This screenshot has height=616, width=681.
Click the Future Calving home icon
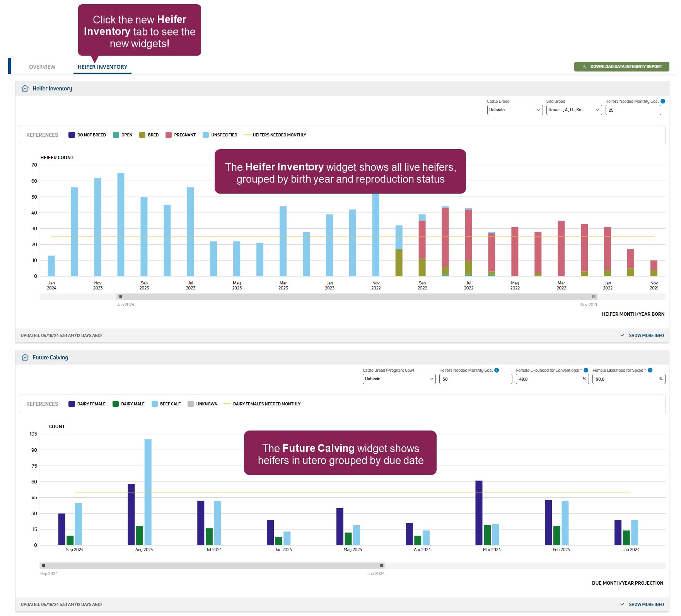click(25, 357)
